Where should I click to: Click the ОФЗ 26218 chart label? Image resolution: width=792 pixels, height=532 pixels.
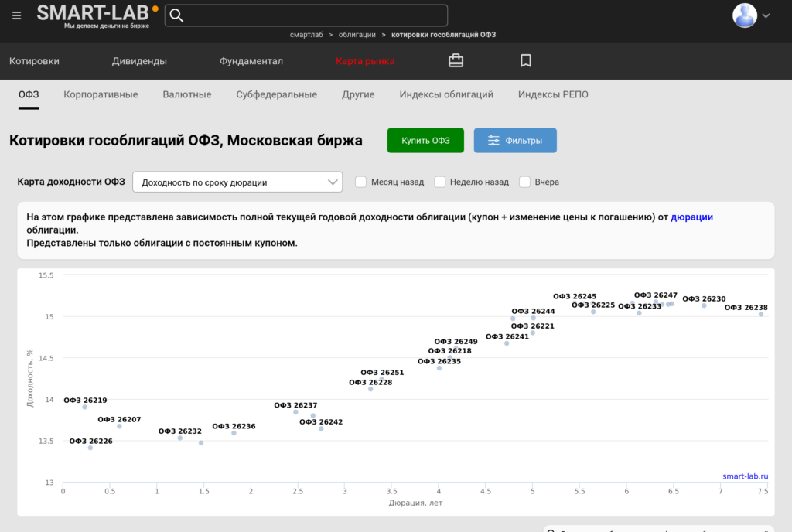(449, 351)
